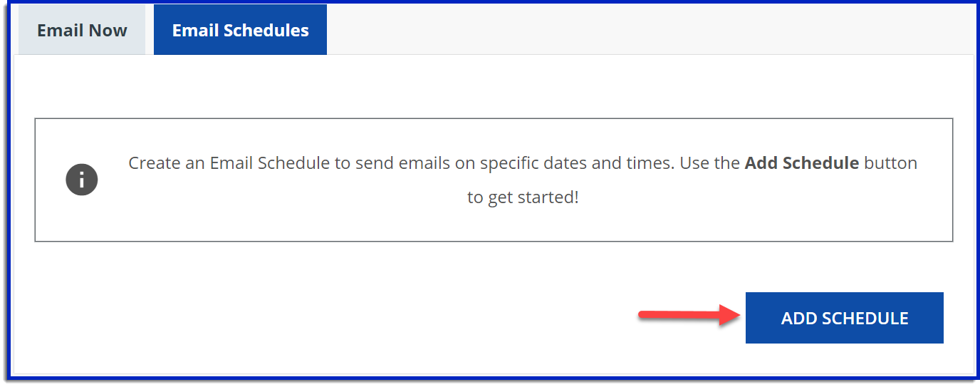
Task: Click the bold "Add Schedule" text in message
Action: [x=801, y=163]
